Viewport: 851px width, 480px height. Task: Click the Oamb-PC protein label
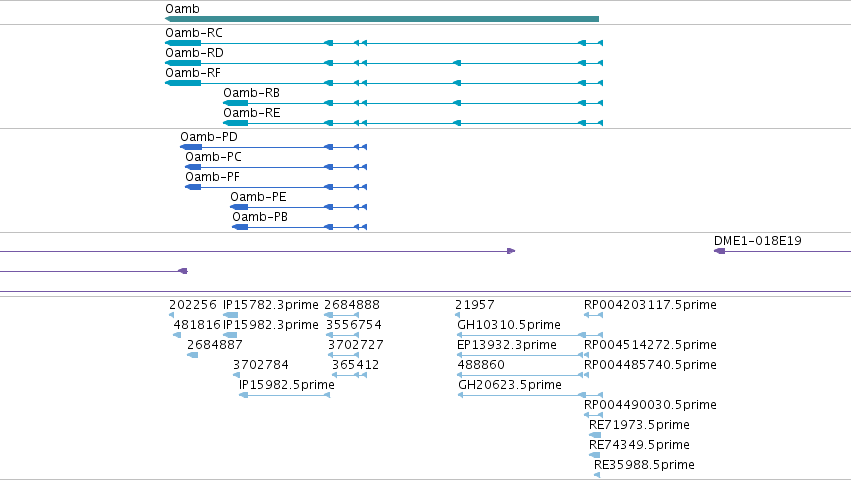tap(213, 157)
